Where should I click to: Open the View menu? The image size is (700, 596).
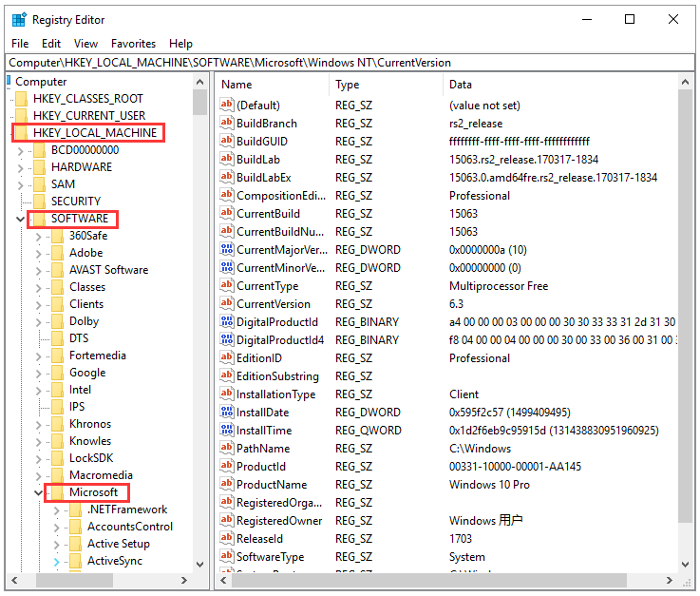coord(85,44)
